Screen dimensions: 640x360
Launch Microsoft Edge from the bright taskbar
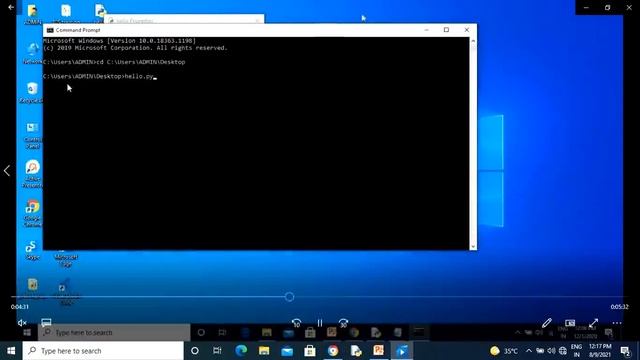pos(241,351)
